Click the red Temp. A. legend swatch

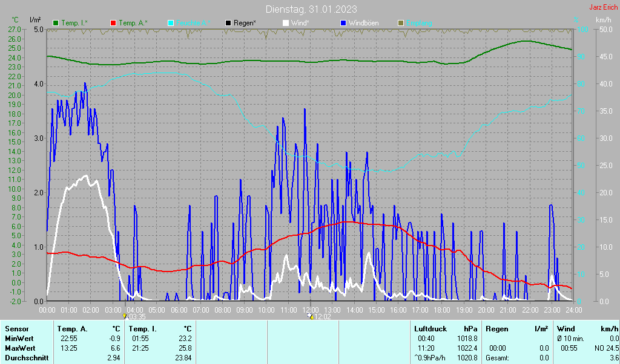[113, 24]
